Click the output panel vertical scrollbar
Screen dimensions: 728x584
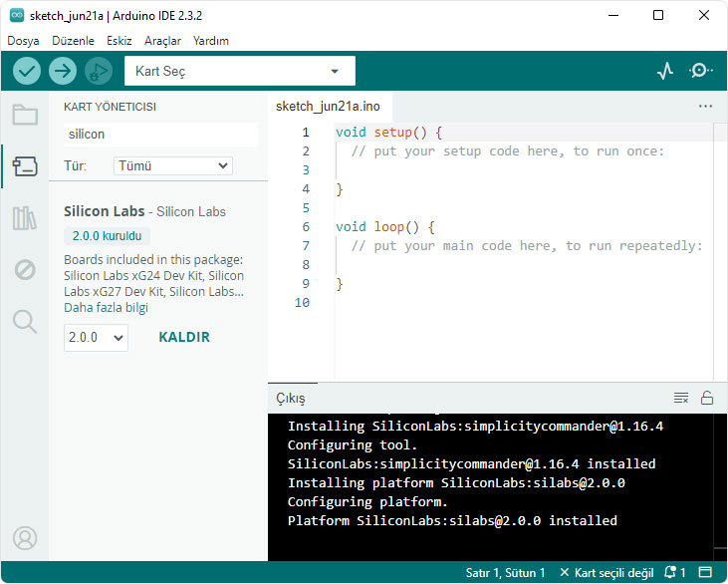coord(720,487)
